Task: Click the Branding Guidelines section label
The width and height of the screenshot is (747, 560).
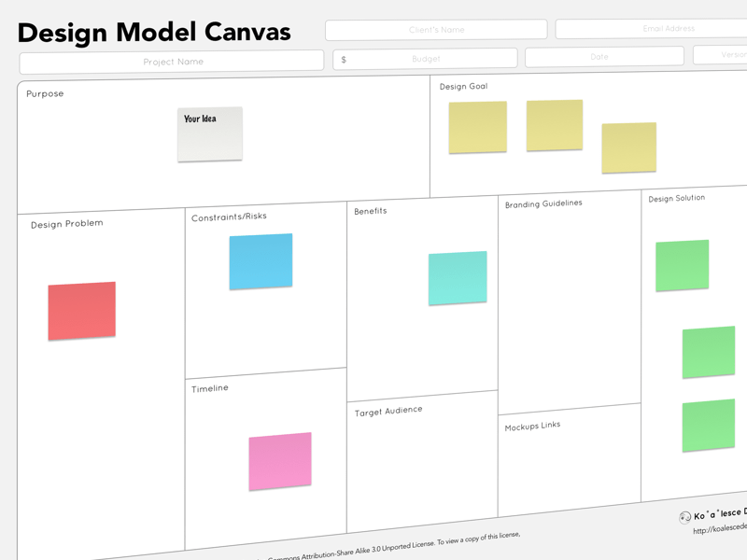Action: point(543,203)
